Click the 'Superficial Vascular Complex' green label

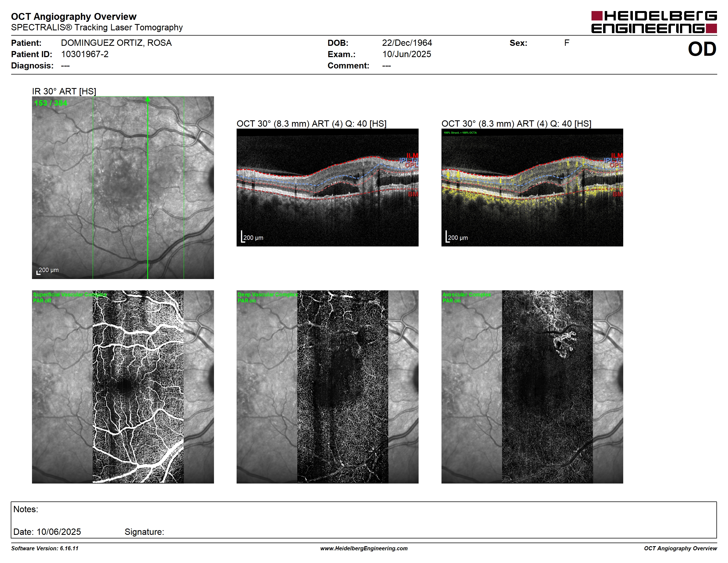coord(70,294)
